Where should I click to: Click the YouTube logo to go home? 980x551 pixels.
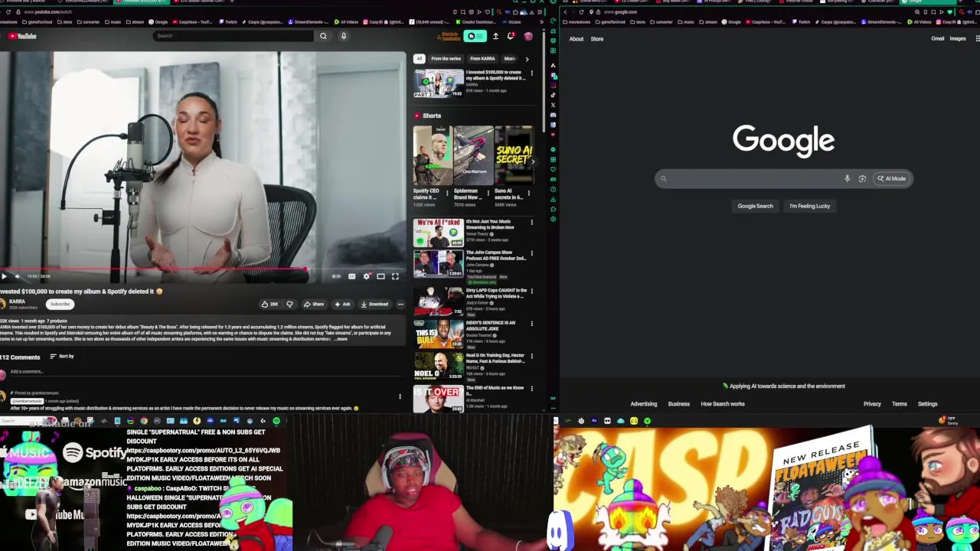[x=22, y=36]
